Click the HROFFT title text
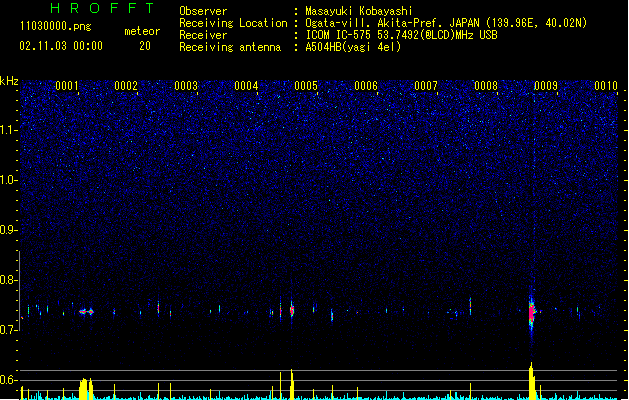The width and height of the screenshot is (629, 400). [x=102, y=8]
